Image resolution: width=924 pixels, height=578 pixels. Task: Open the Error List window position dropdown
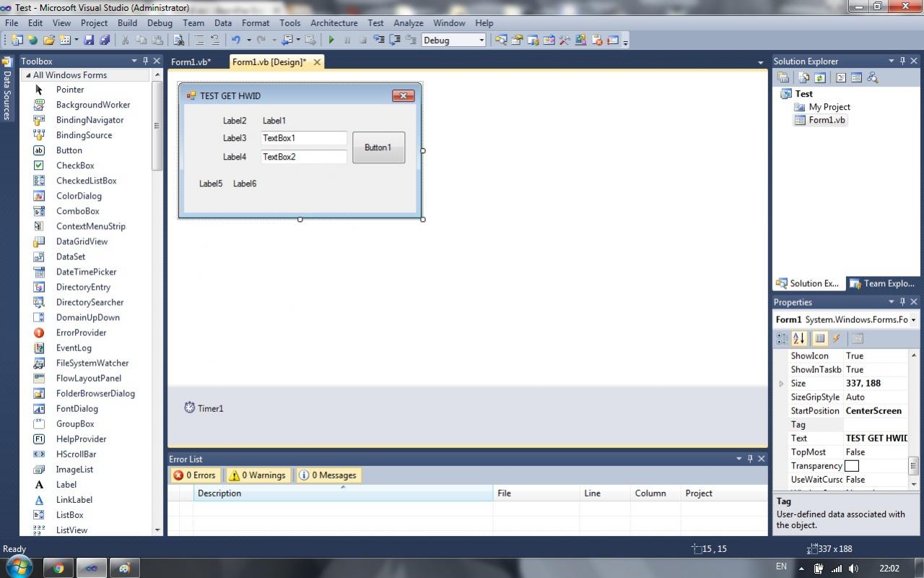[739, 459]
